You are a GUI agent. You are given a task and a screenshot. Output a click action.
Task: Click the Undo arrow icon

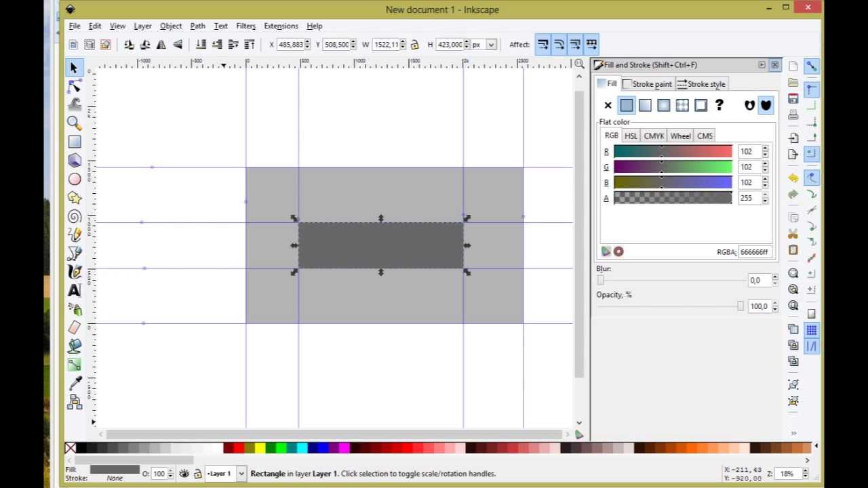(x=793, y=178)
